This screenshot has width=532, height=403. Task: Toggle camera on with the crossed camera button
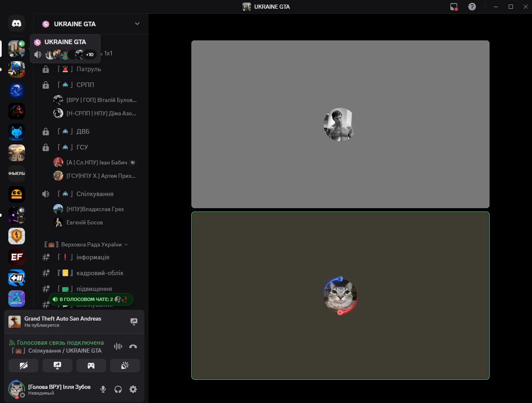pos(24,366)
